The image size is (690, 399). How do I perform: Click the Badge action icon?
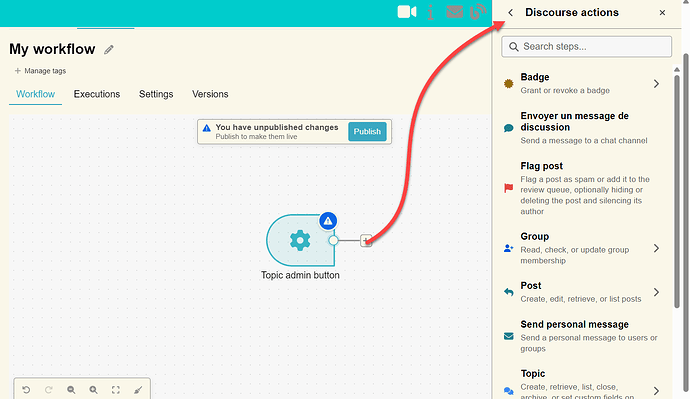[x=509, y=84]
